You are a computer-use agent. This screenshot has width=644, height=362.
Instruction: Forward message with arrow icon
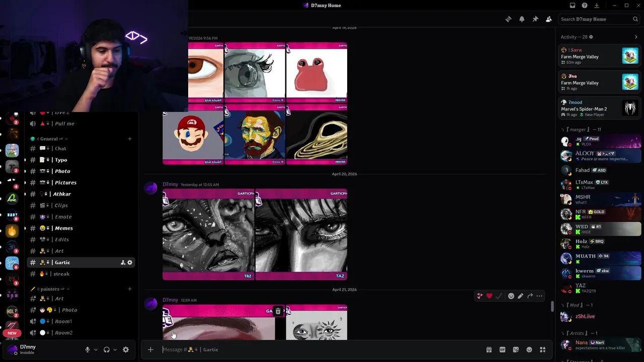coord(530,296)
